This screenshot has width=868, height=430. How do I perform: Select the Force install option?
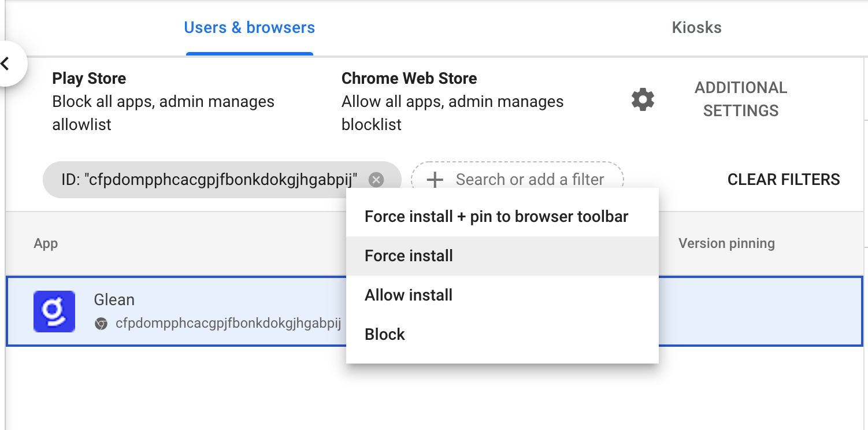pos(409,256)
